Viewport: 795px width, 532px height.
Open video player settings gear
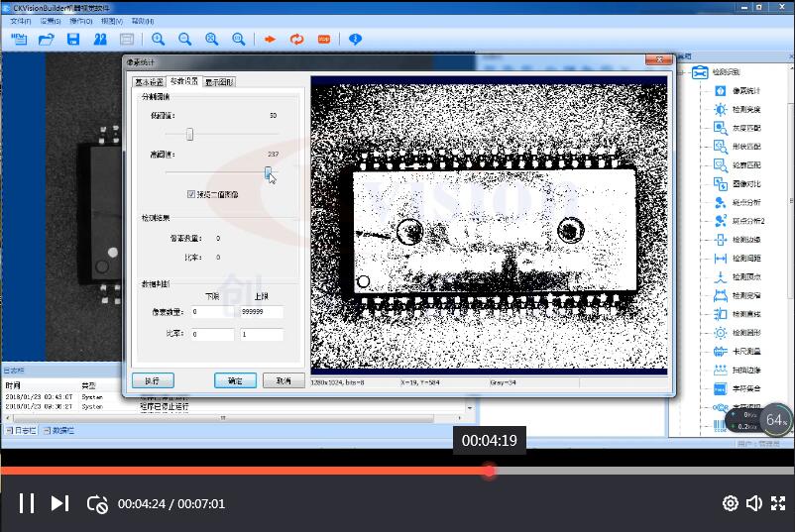tap(731, 503)
